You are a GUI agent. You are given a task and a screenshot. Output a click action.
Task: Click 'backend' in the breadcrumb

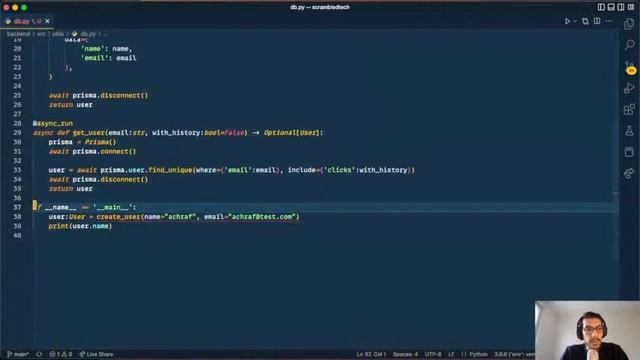click(18, 34)
